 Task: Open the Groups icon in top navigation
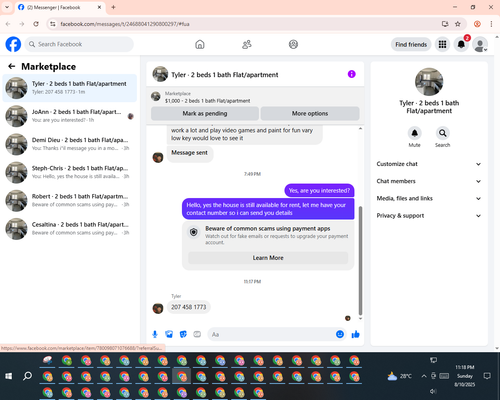pyautogui.click(x=293, y=44)
